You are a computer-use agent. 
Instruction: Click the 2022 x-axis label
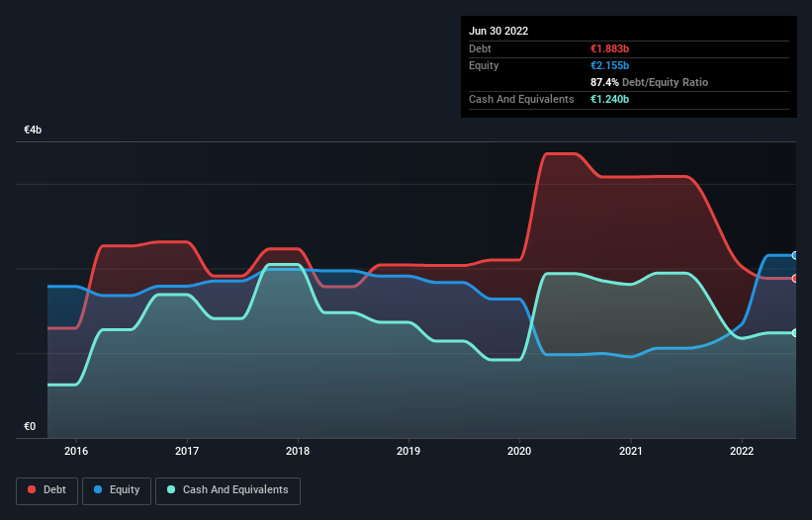click(x=742, y=451)
